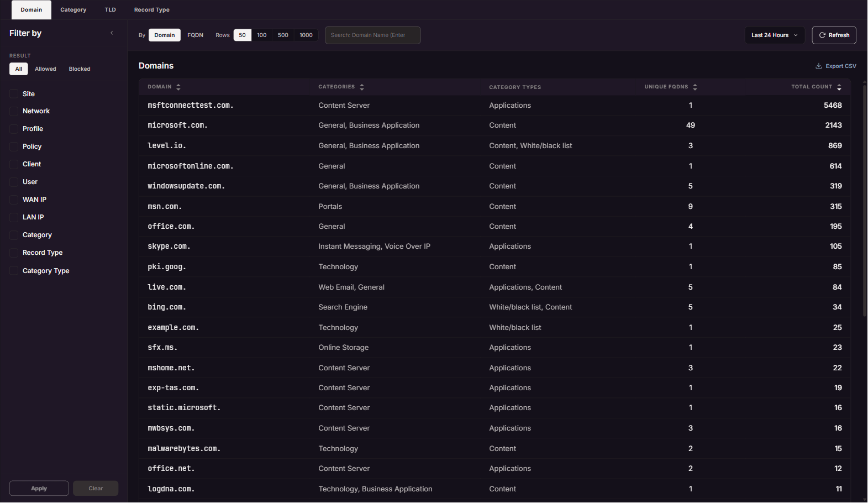
Task: Select the mshome.net. domain
Action: (171, 368)
